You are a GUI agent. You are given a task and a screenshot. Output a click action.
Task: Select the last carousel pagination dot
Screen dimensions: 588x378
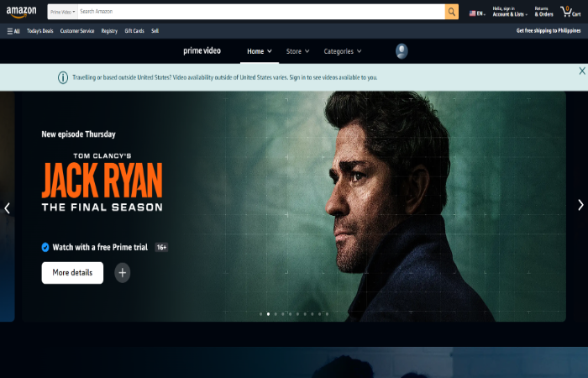click(327, 314)
